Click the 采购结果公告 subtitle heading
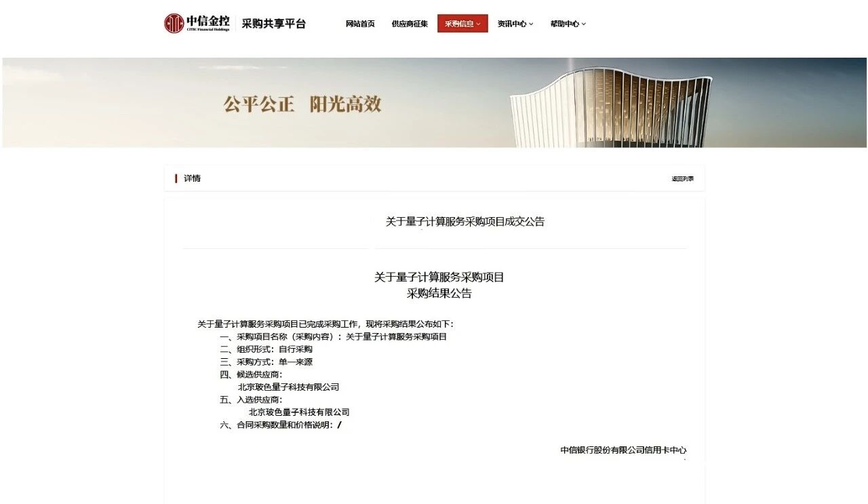 click(439, 294)
